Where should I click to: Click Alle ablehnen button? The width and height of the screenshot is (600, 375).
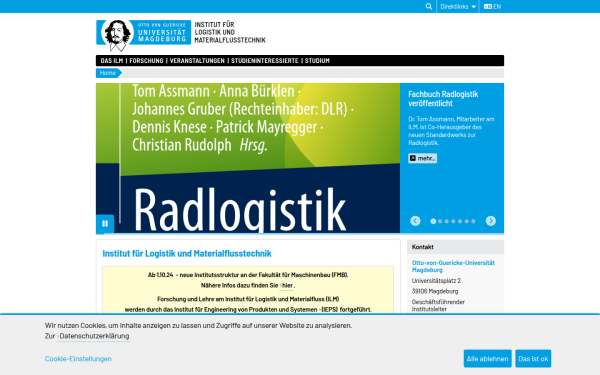click(x=488, y=359)
